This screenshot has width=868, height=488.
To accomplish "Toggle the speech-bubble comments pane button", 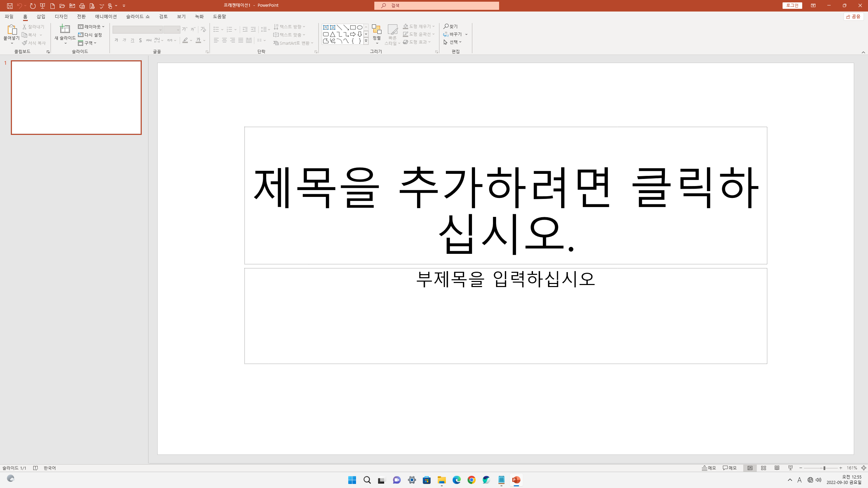I will pyautogui.click(x=730, y=468).
